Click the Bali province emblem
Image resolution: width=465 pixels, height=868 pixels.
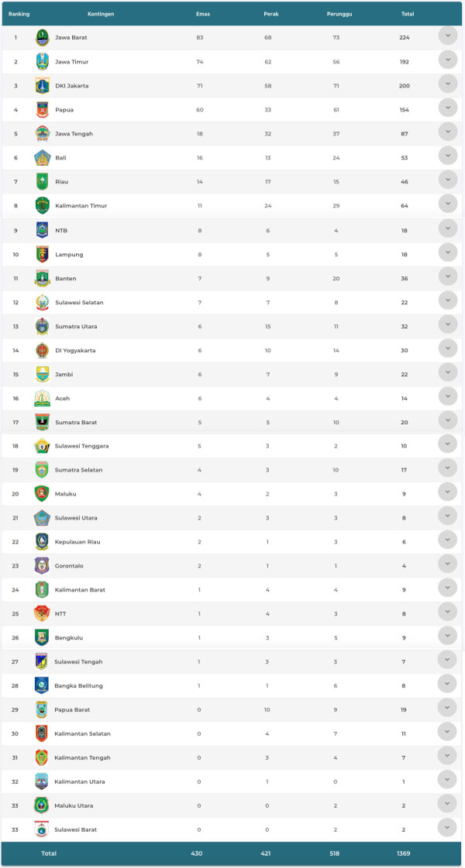43,158
